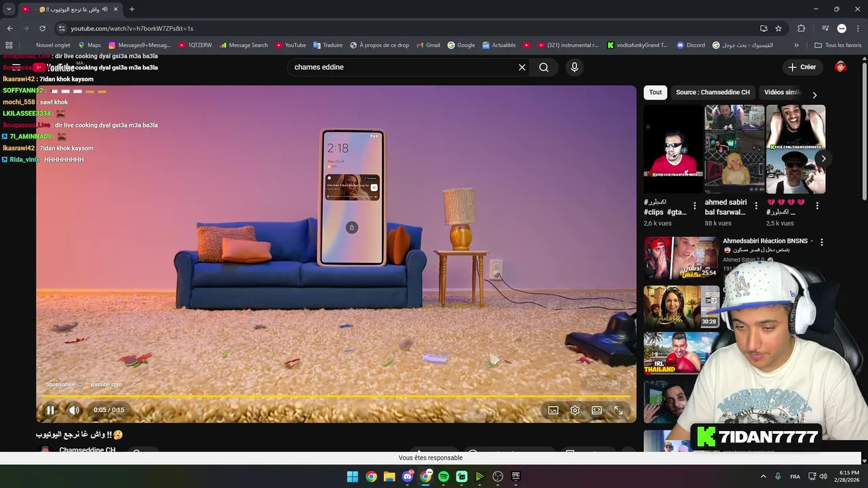Reload the page
868x488 pixels.
coord(42,28)
